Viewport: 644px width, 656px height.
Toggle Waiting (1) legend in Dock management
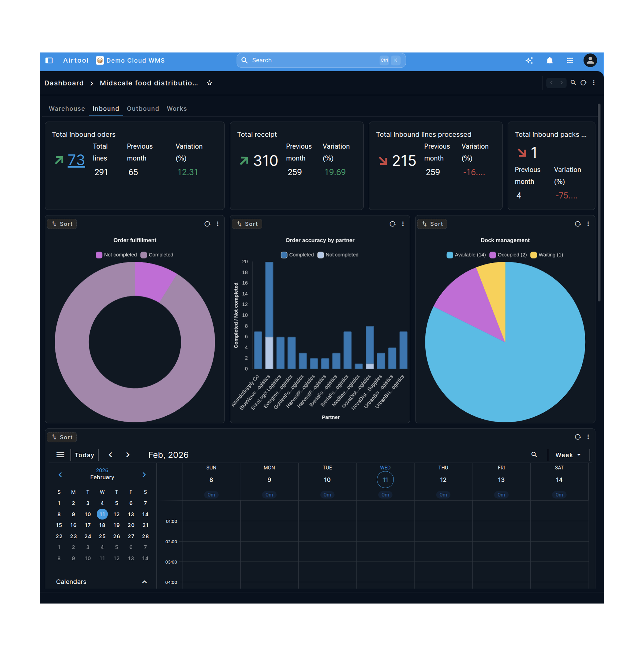tap(547, 255)
